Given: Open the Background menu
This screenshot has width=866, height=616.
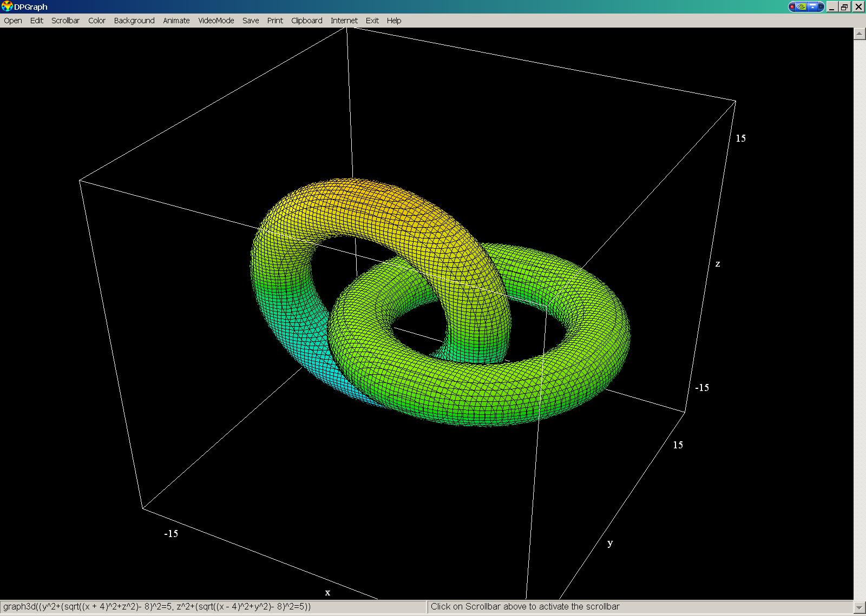Looking at the screenshot, I should [x=134, y=21].
